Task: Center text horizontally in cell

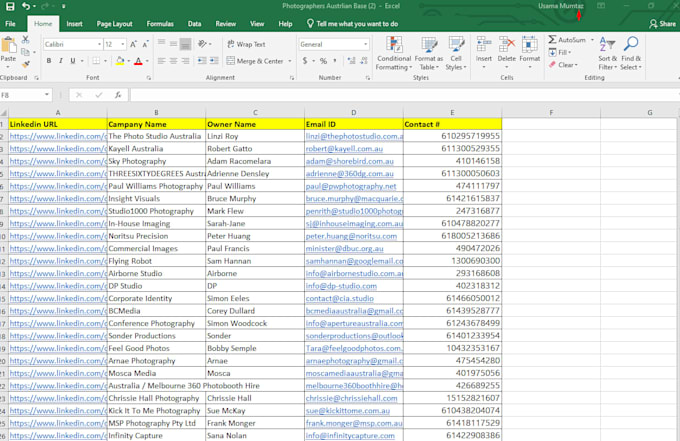Action: click(x=173, y=61)
